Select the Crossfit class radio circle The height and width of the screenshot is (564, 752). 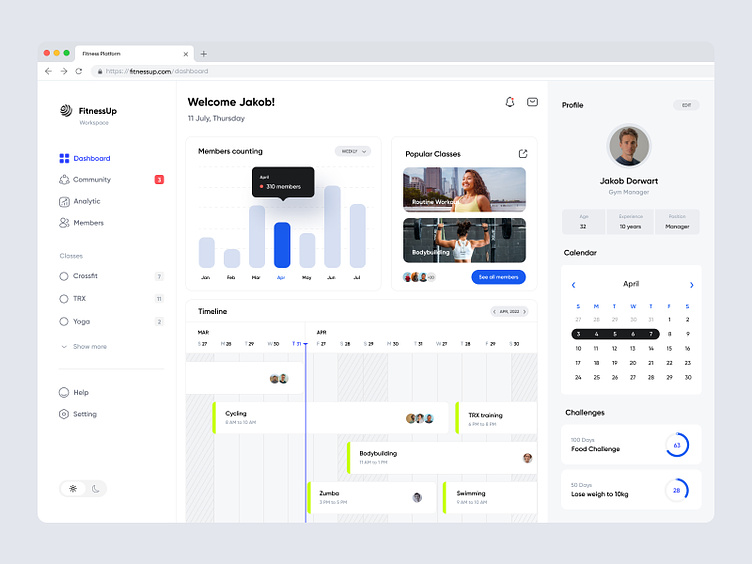[x=64, y=276]
